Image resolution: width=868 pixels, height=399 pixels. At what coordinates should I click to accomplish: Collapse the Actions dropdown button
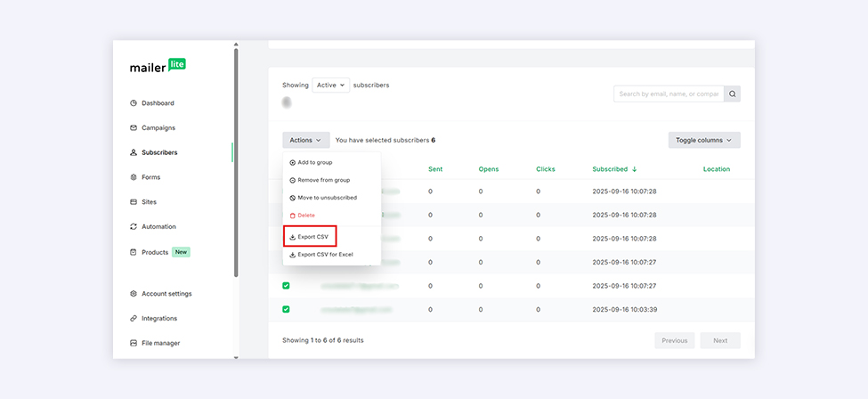(x=305, y=140)
